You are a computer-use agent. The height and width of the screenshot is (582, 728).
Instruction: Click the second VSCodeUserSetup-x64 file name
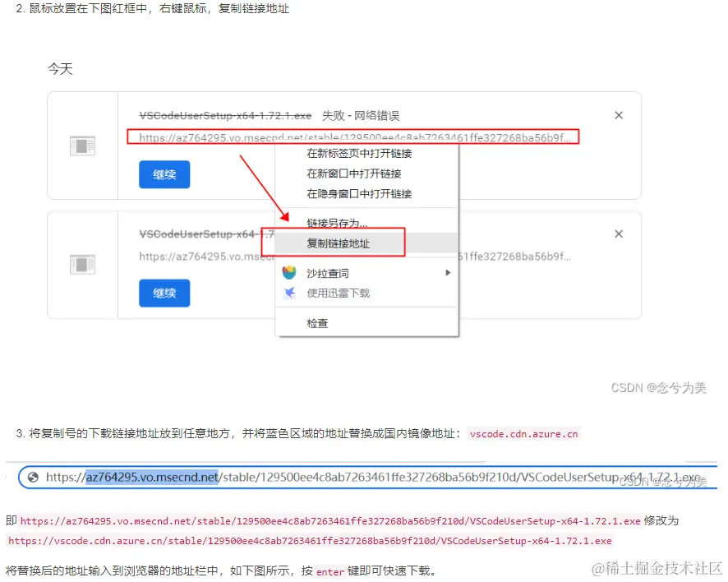point(206,233)
